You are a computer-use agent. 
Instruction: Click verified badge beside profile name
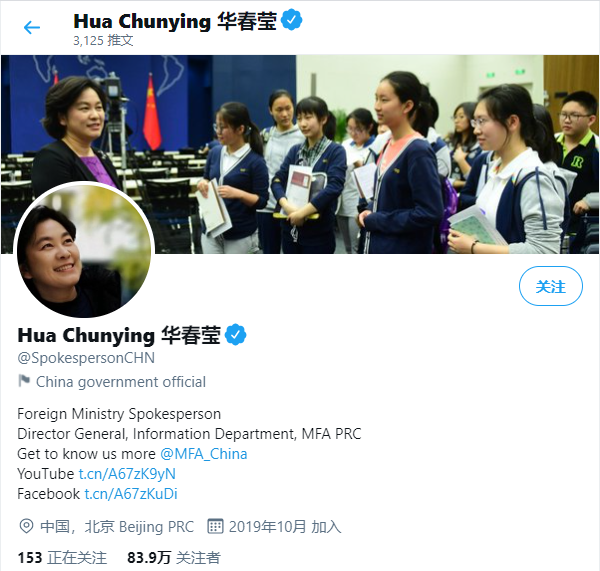(235, 335)
